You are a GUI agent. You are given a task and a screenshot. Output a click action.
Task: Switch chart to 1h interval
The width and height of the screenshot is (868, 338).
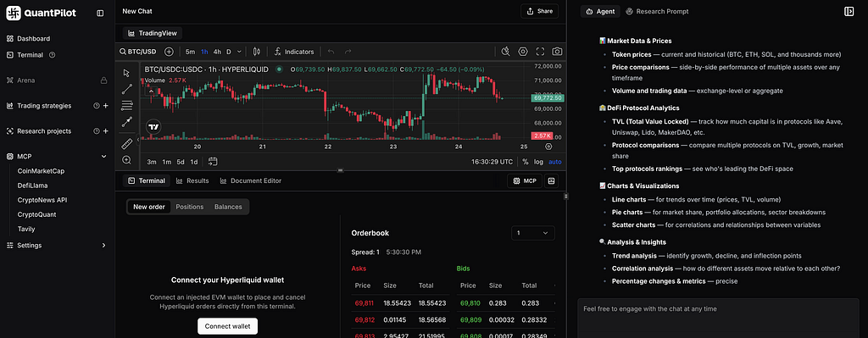tap(204, 52)
